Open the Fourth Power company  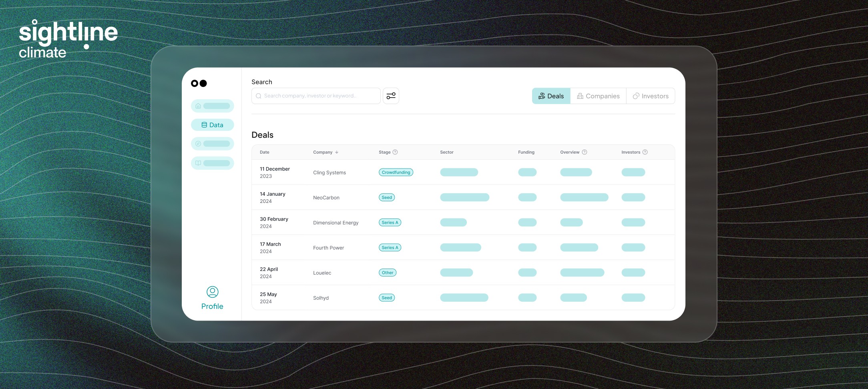coord(329,248)
